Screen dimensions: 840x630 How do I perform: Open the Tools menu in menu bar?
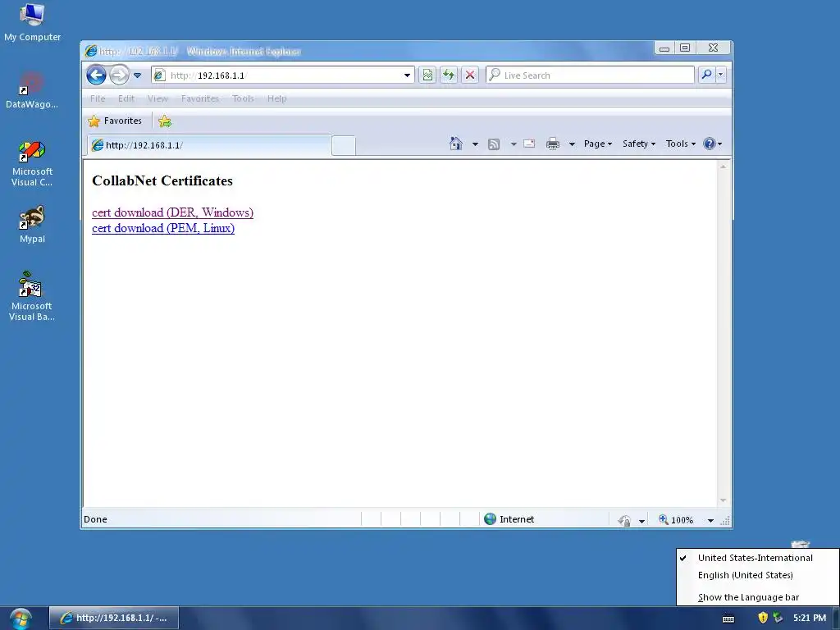click(x=243, y=98)
